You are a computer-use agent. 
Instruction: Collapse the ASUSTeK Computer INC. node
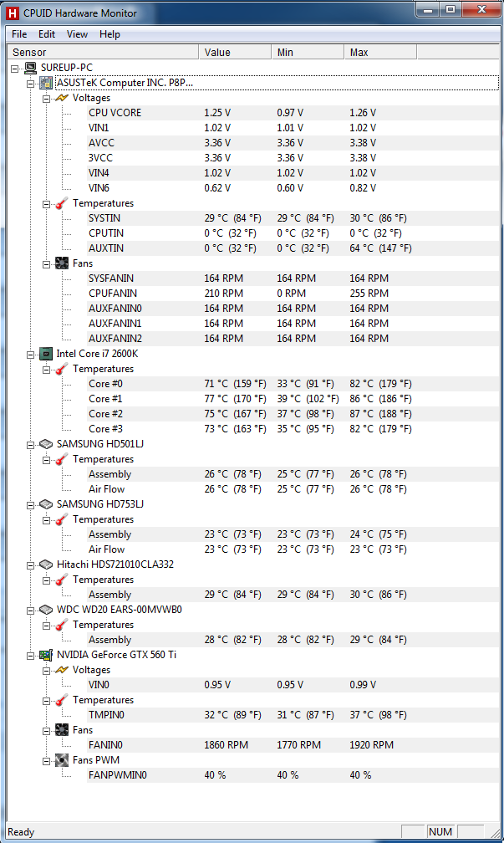(31, 84)
